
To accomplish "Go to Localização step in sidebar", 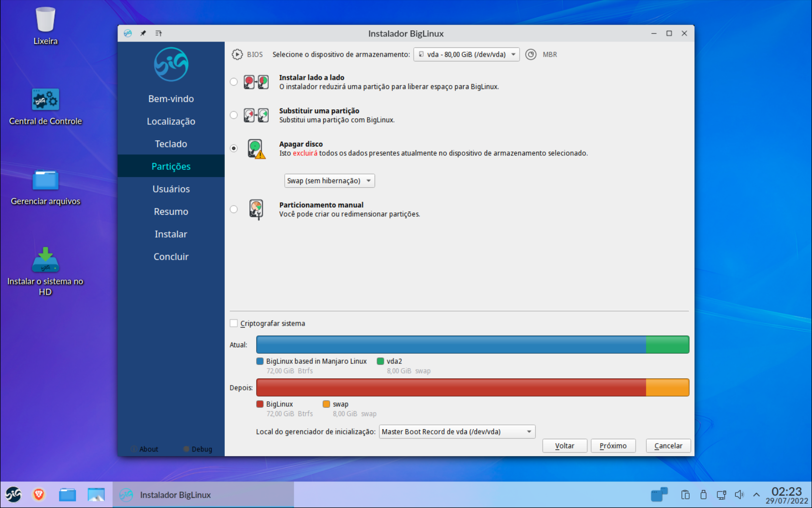I will click(x=171, y=121).
